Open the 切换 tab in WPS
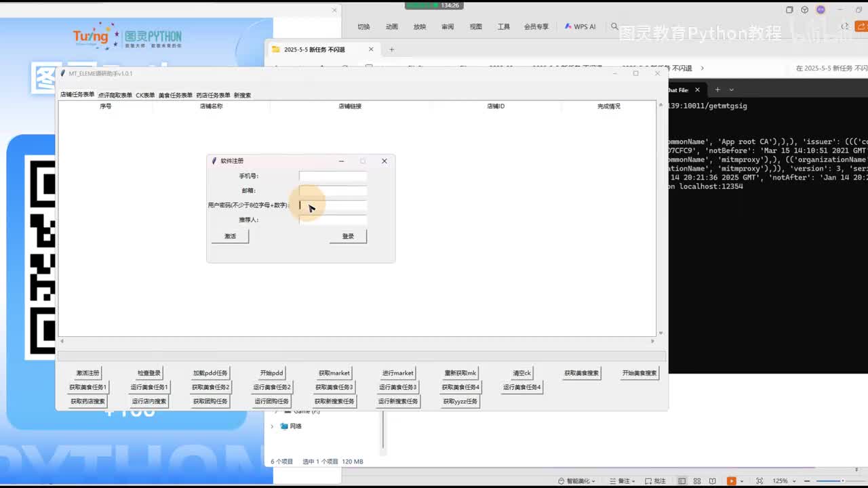 363,27
